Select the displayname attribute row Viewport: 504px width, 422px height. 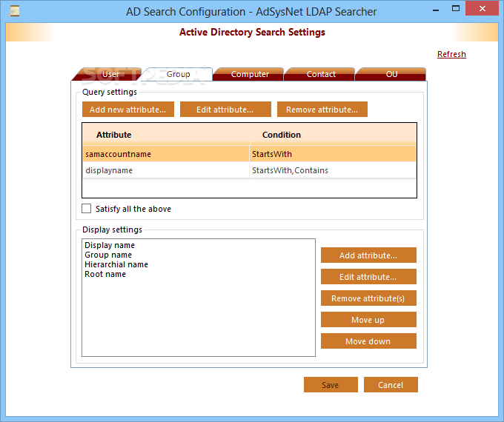[x=250, y=170]
